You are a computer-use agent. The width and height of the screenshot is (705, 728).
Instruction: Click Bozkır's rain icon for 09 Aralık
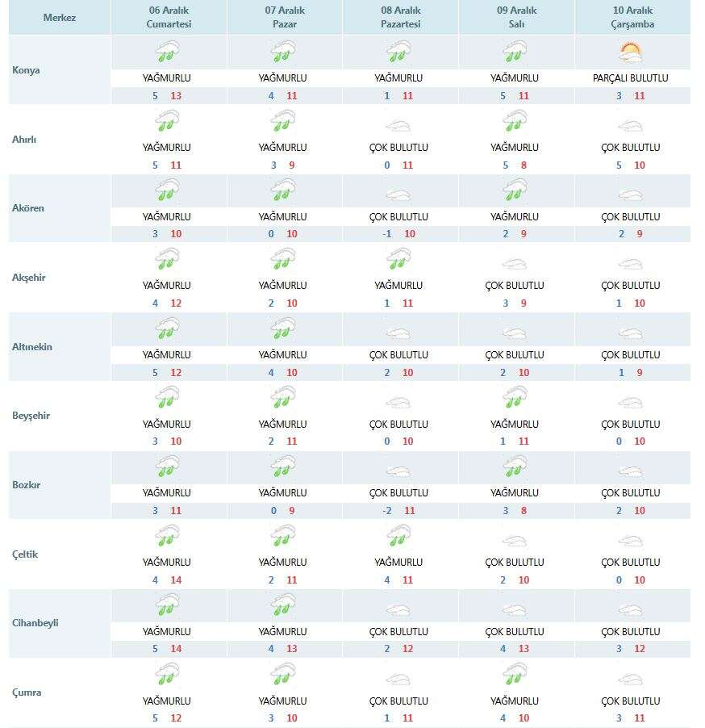[515, 467]
